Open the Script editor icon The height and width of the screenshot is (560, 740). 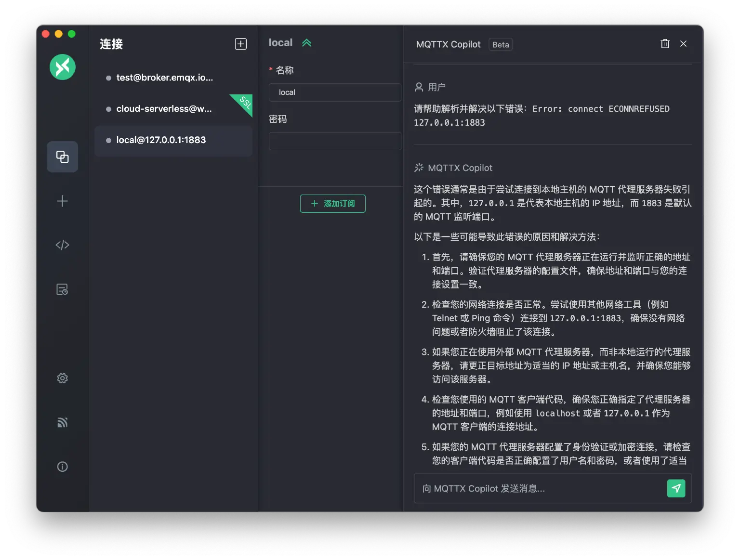point(62,245)
